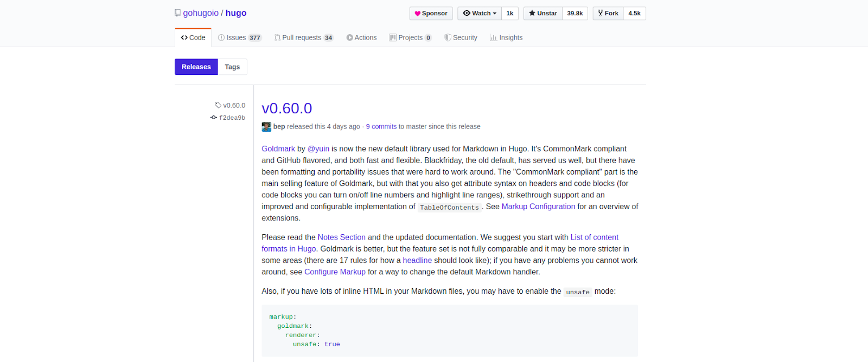The height and width of the screenshot is (362, 868).
Task: Open the v0.60.0 release title
Action: pyautogui.click(x=287, y=108)
